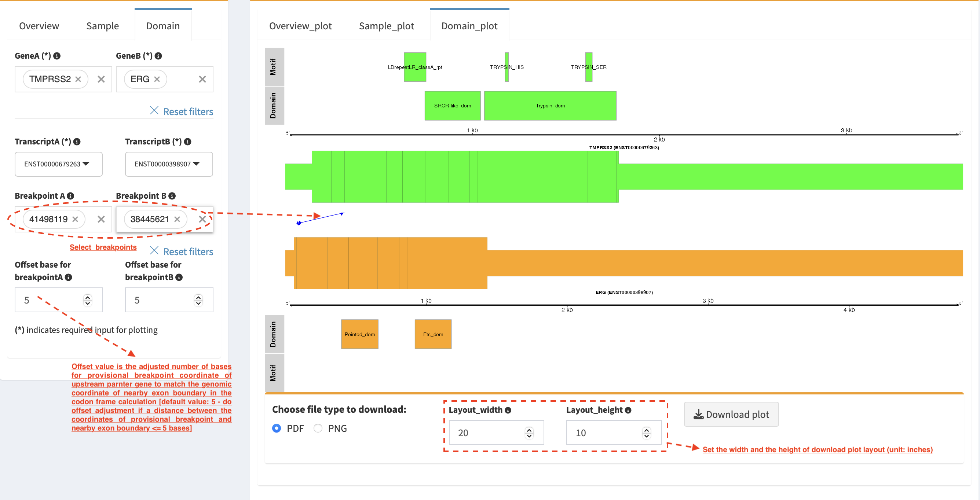Click TRYPSIN_SER motif marker

point(589,67)
